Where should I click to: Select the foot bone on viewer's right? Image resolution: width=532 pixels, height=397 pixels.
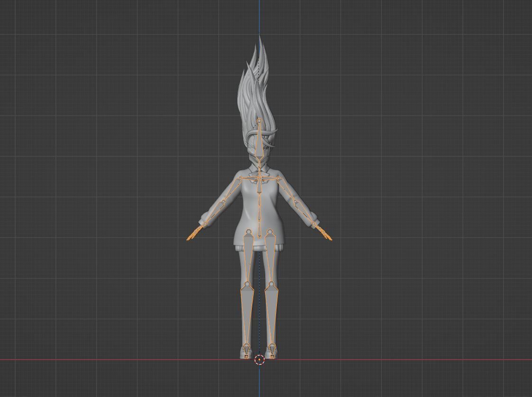(272, 350)
